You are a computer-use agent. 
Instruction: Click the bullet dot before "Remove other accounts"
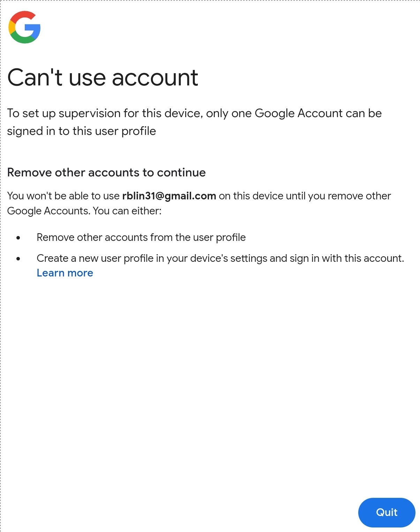pos(18,238)
